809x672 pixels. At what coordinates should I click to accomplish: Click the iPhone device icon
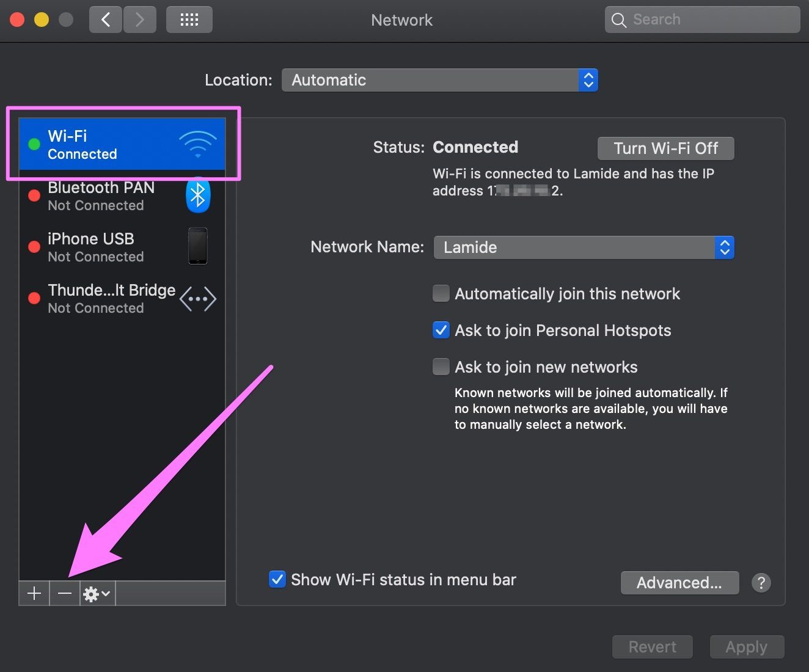[x=198, y=246]
